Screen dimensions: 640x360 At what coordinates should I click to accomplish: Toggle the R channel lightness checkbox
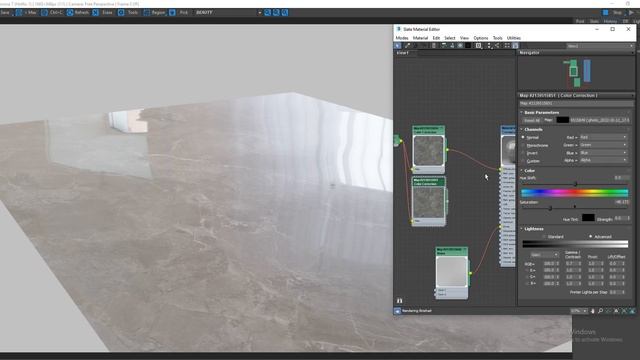[x=527, y=270]
